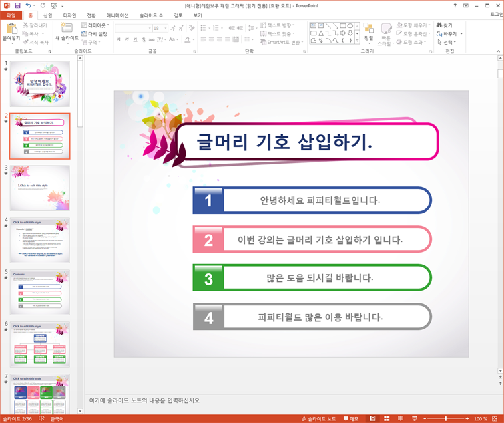Click the zoom slider handle
Image resolution: width=504 pixels, height=423 pixels.
point(445,418)
